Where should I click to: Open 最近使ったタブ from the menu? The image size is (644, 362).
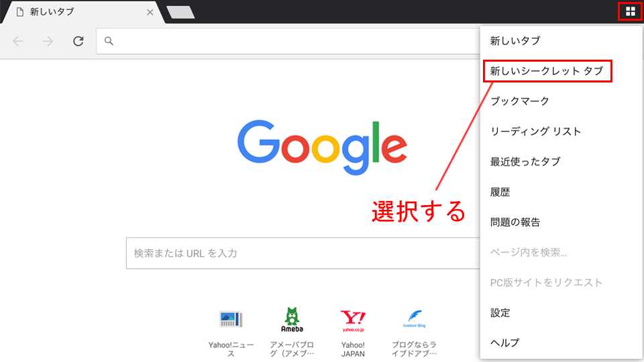tap(525, 162)
